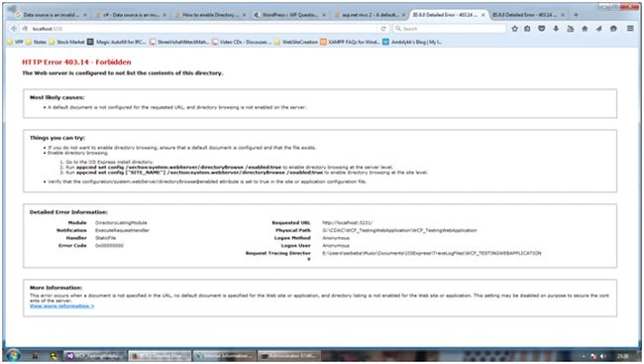Screen dimensions: 644x364
Task: Click the 'ExecuteRequestHandler' notification value
Action: pyautogui.click(x=122, y=230)
